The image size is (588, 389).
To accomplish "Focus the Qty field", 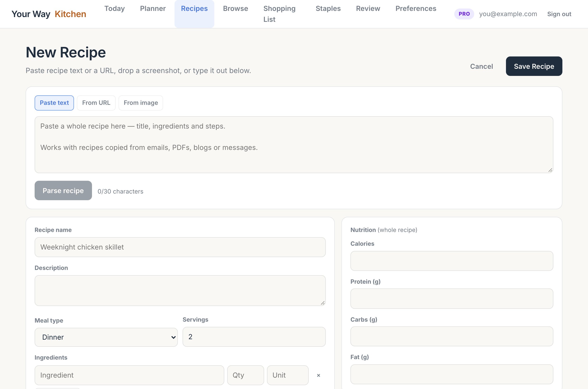I will pos(246,375).
